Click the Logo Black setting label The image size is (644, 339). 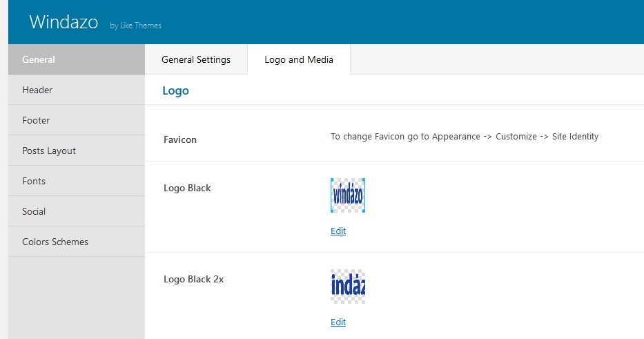187,188
